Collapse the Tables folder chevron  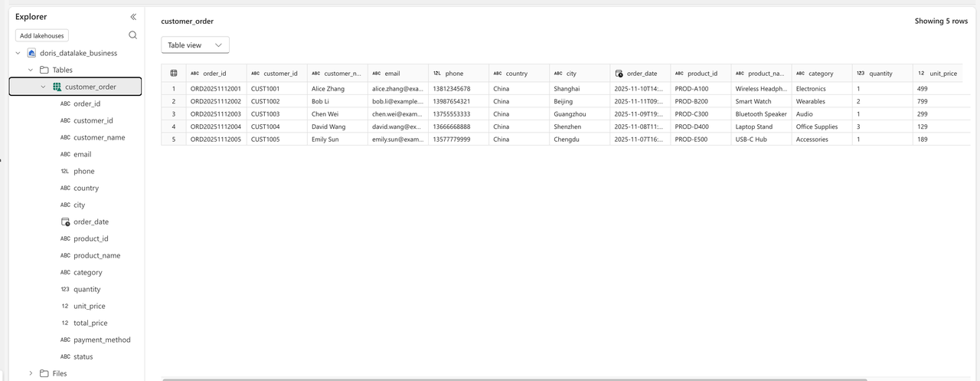pos(31,70)
